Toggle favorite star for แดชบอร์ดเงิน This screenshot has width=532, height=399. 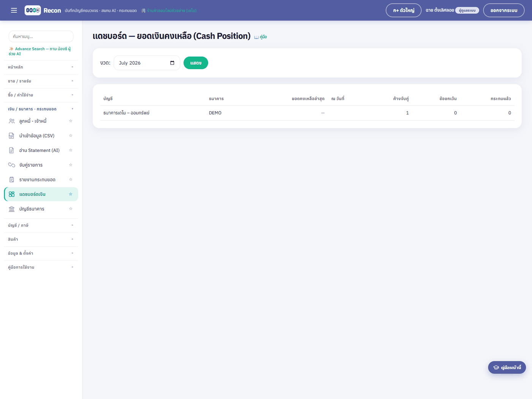pyautogui.click(x=71, y=194)
